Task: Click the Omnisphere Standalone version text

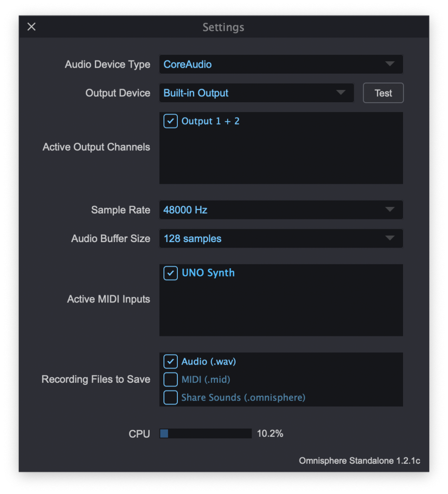Action: (359, 460)
